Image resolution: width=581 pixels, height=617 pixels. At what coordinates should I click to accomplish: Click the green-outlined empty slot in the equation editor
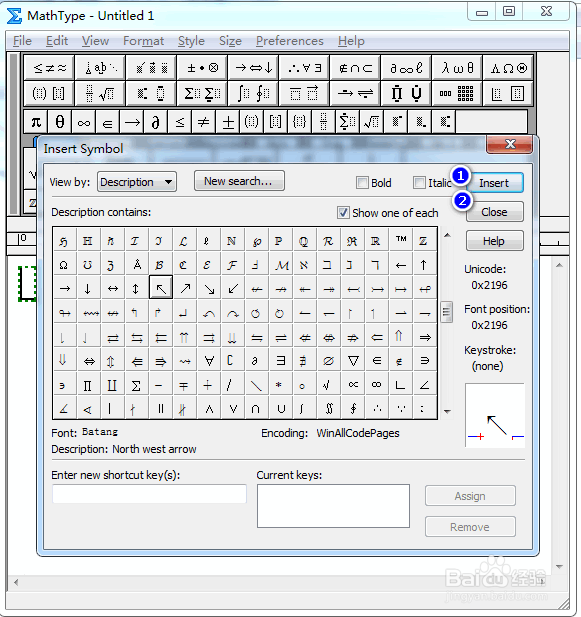tap(28, 284)
